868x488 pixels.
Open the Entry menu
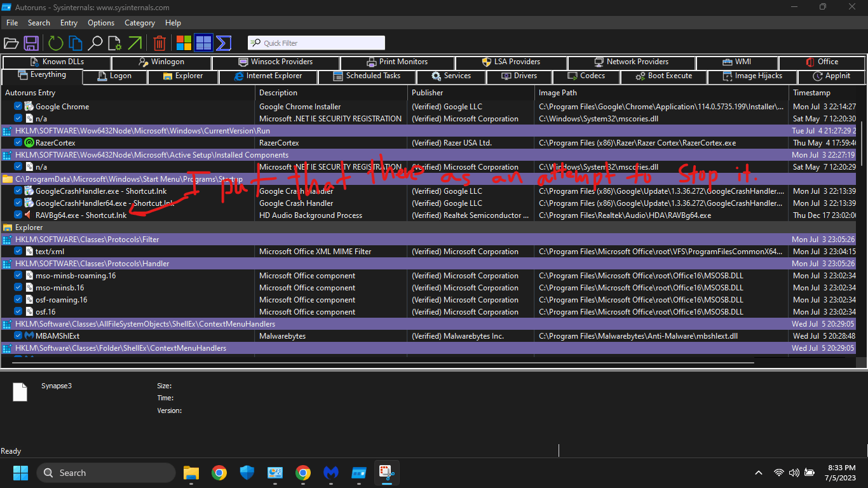click(x=69, y=23)
